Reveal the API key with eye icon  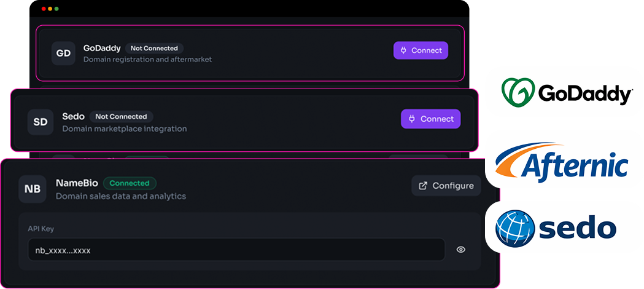[x=461, y=250]
